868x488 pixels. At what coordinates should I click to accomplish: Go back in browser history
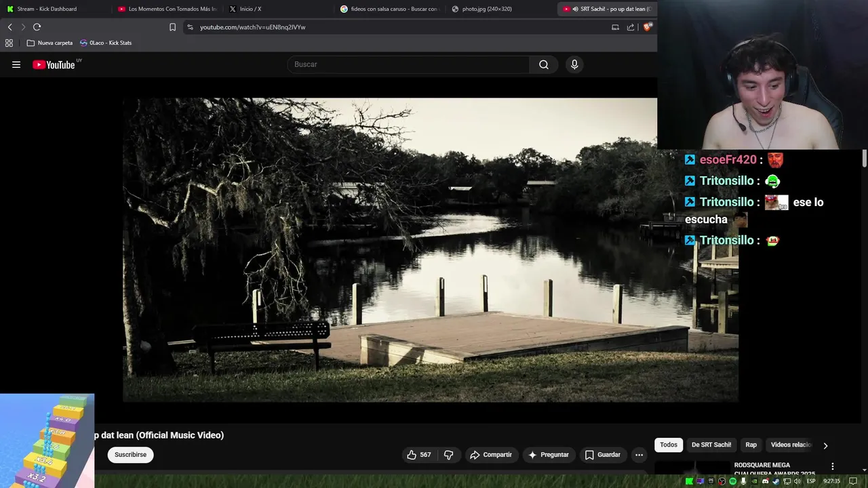[9, 27]
